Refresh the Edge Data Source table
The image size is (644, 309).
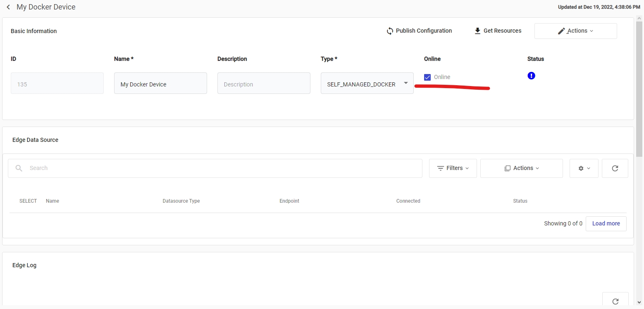(615, 168)
